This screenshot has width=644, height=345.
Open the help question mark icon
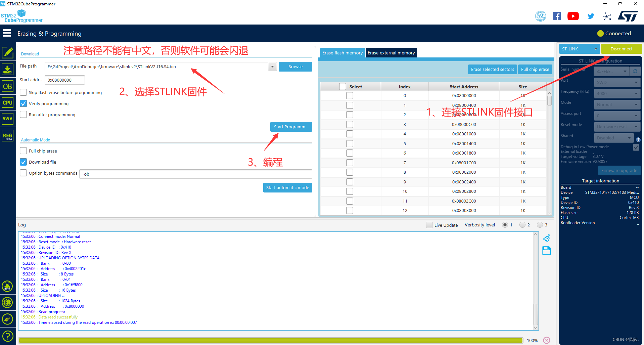click(x=7, y=336)
